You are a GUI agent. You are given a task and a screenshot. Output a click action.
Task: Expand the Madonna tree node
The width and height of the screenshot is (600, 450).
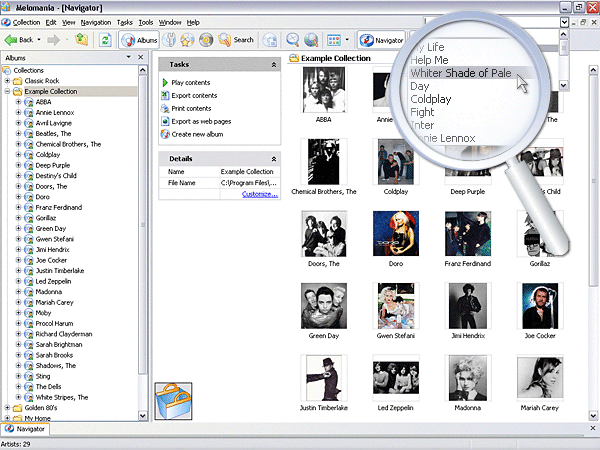18,292
